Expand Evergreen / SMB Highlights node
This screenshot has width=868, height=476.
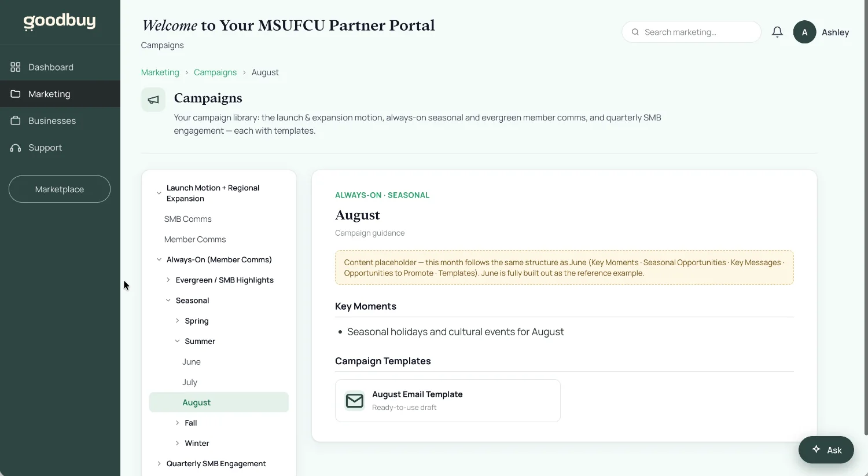tap(168, 280)
